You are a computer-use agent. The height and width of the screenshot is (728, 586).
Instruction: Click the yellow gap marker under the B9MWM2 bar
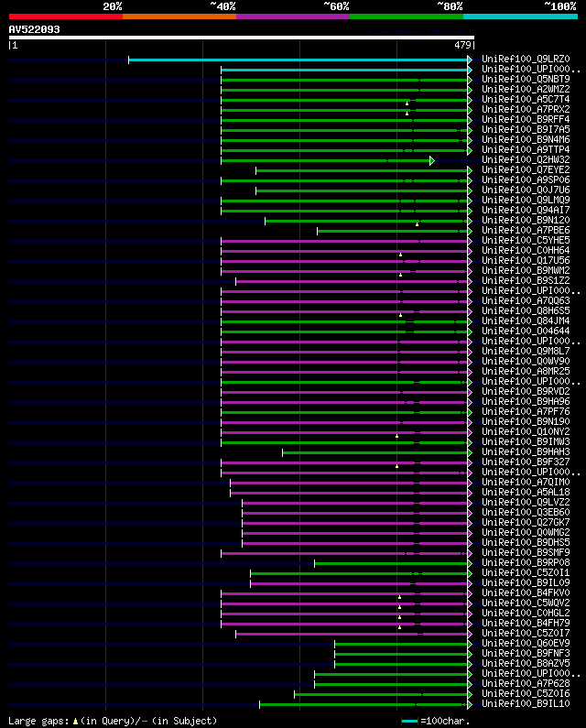point(400,275)
